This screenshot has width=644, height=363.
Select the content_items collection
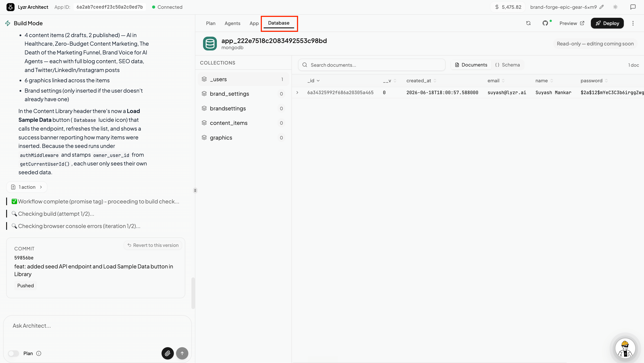tap(243, 123)
